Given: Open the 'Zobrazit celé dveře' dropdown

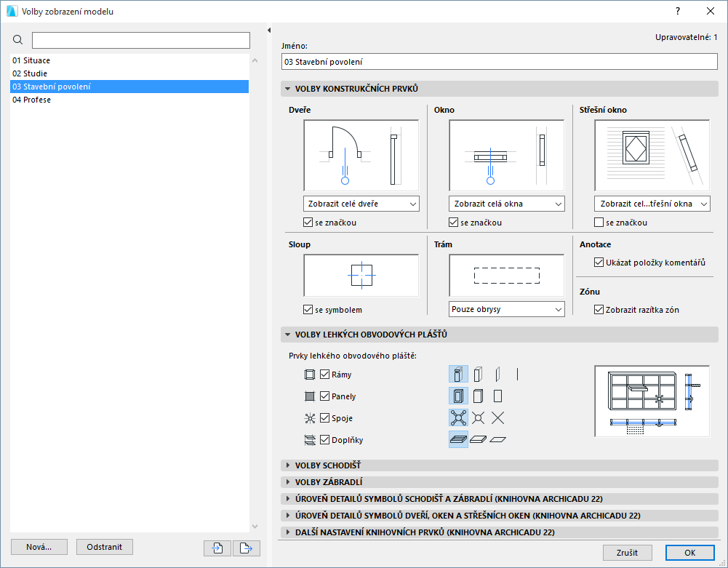Looking at the screenshot, I should pos(361,204).
